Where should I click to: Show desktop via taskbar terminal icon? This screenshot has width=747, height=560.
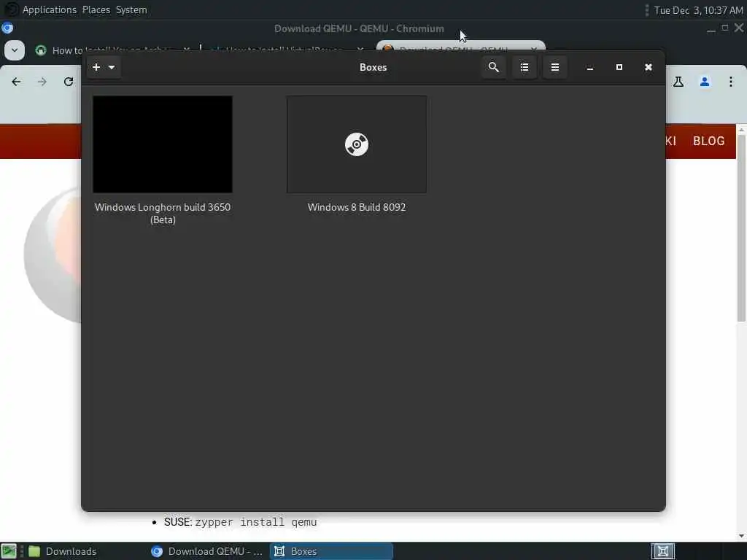(9, 551)
